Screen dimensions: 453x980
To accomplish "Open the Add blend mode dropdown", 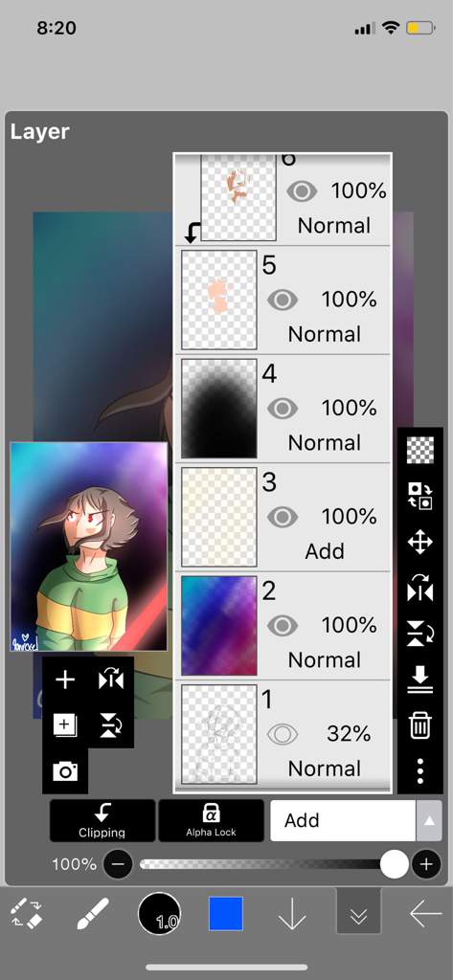I will click(343, 820).
